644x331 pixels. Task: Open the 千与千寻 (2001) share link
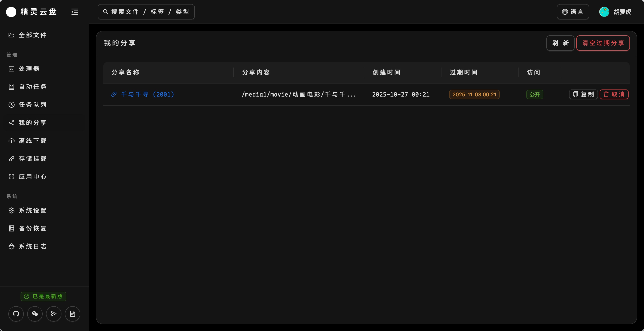148,94
